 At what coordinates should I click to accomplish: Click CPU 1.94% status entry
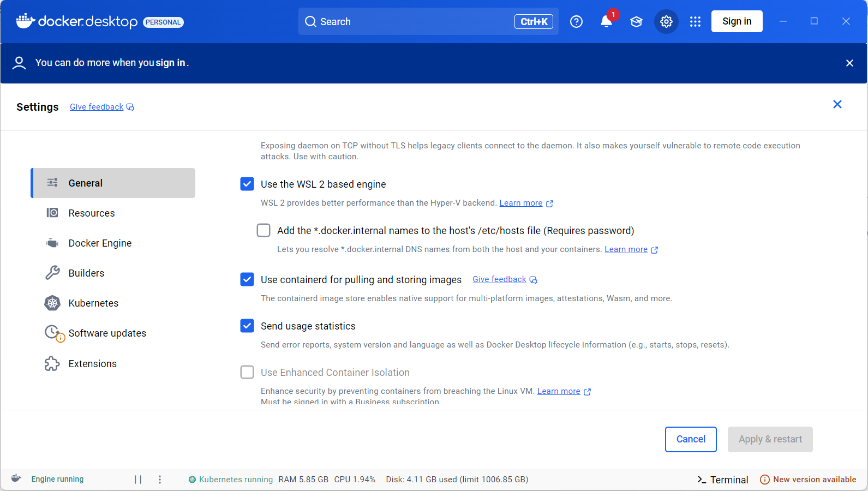pos(355,480)
